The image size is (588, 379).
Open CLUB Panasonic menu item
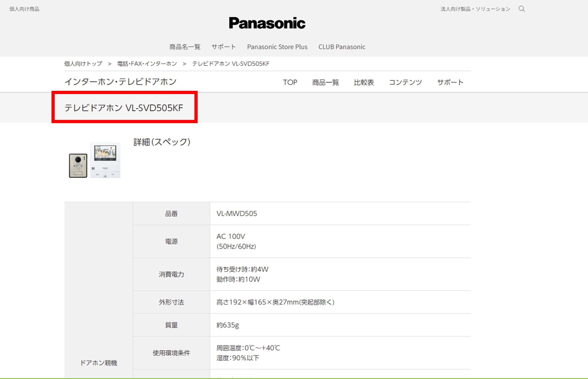click(x=342, y=47)
